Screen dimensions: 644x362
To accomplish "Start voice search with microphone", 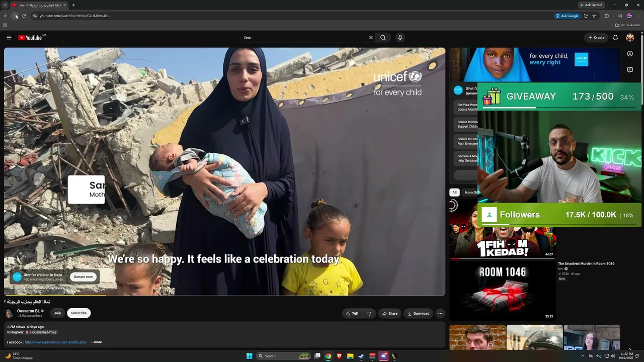I will [400, 38].
